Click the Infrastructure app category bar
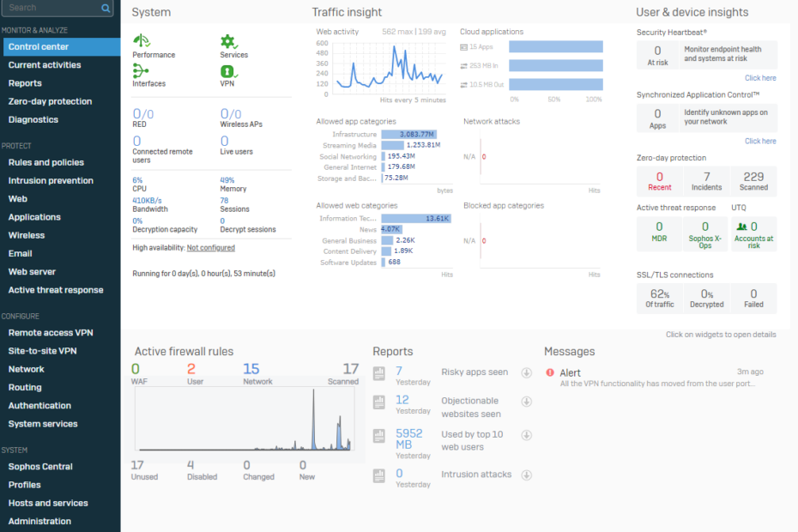This screenshot has height=532, width=798. (408, 135)
